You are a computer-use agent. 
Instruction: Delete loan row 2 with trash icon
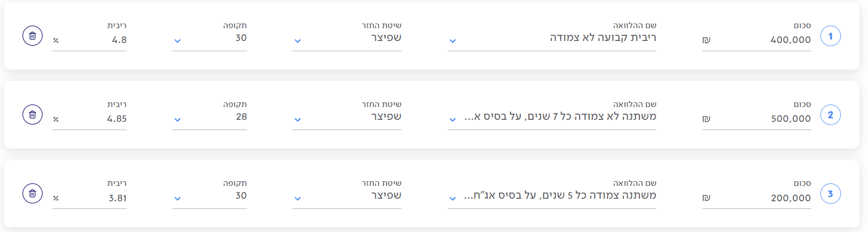(32, 115)
